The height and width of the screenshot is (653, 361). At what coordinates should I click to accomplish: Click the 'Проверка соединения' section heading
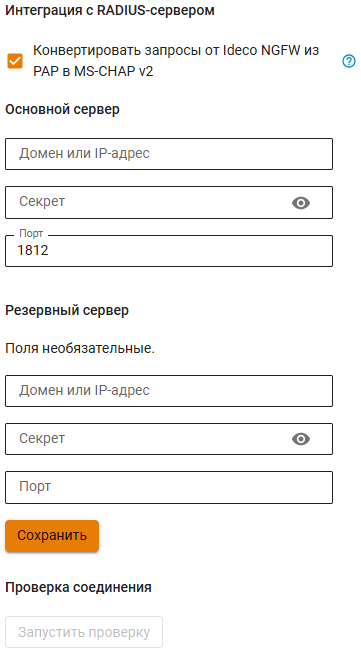coord(78,587)
